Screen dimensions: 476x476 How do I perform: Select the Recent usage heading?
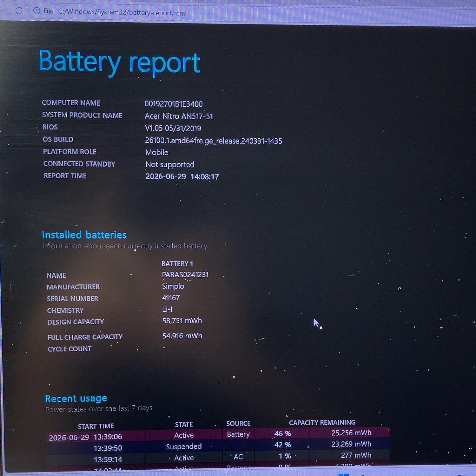[x=76, y=399]
